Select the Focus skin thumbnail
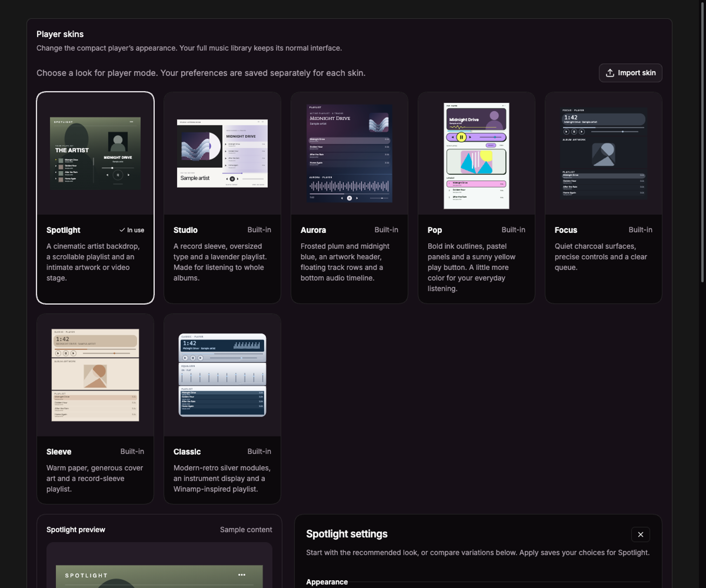Image resolution: width=706 pixels, height=588 pixels. tap(603, 153)
